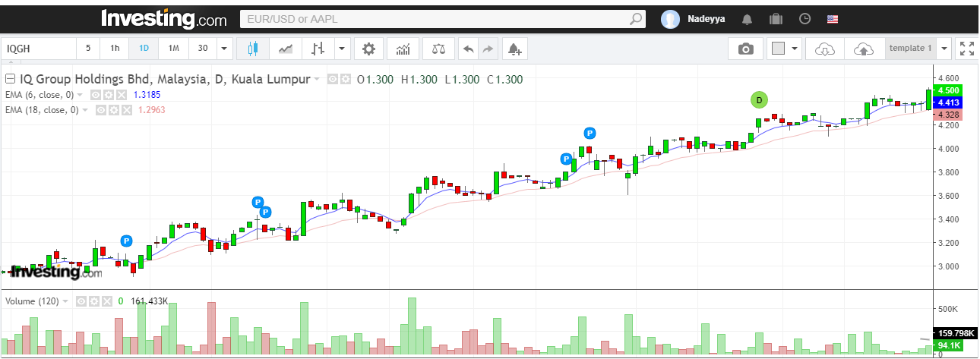Toggle visibility of EMA 6 line
Screen dimensions: 980x359
tap(96, 95)
